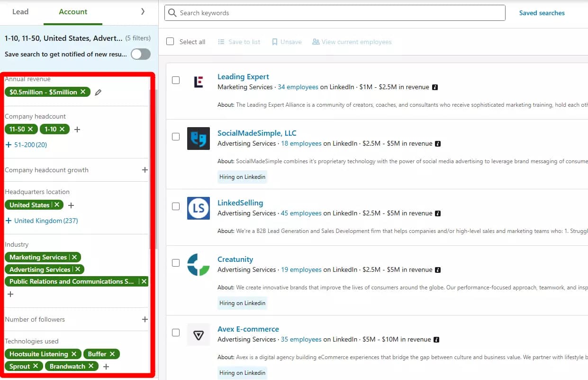588x380 pixels.
Task: View Avex E-commerce's 35 employees
Action: (301, 340)
